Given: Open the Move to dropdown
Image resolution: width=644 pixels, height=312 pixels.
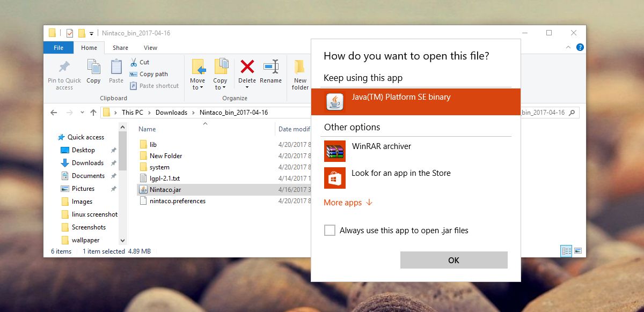Looking at the screenshot, I should pyautogui.click(x=197, y=75).
